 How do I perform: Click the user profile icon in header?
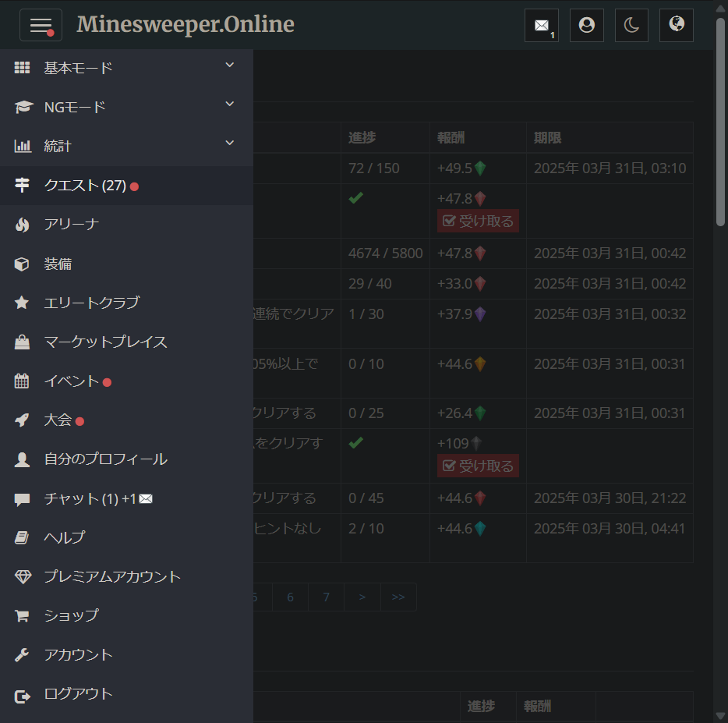(586, 25)
